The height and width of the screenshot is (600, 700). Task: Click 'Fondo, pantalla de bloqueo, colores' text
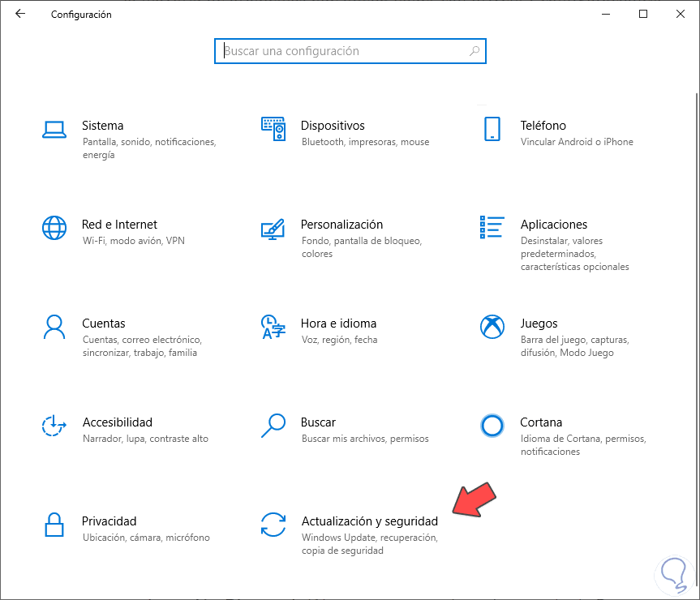362,247
